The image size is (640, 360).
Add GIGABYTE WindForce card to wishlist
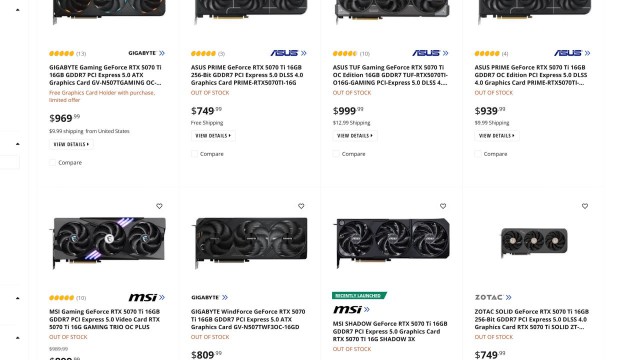click(x=301, y=206)
